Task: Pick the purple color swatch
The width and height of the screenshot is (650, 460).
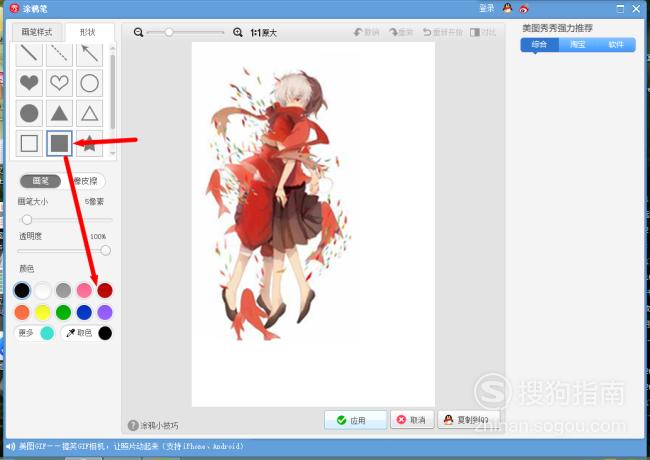Action: point(105,312)
